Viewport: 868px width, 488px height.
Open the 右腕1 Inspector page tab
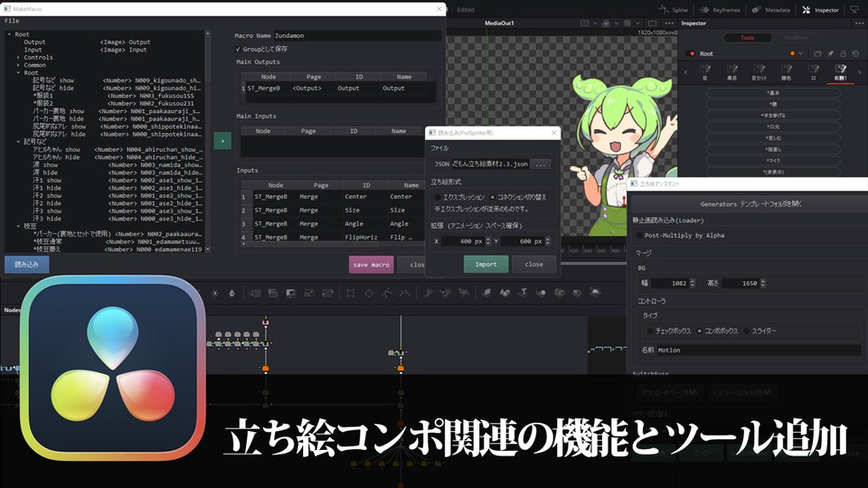[x=840, y=72]
